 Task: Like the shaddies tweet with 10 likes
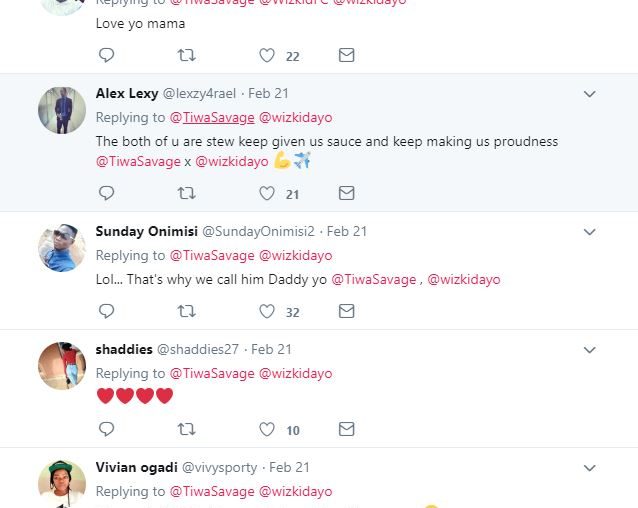pyautogui.click(x=267, y=429)
